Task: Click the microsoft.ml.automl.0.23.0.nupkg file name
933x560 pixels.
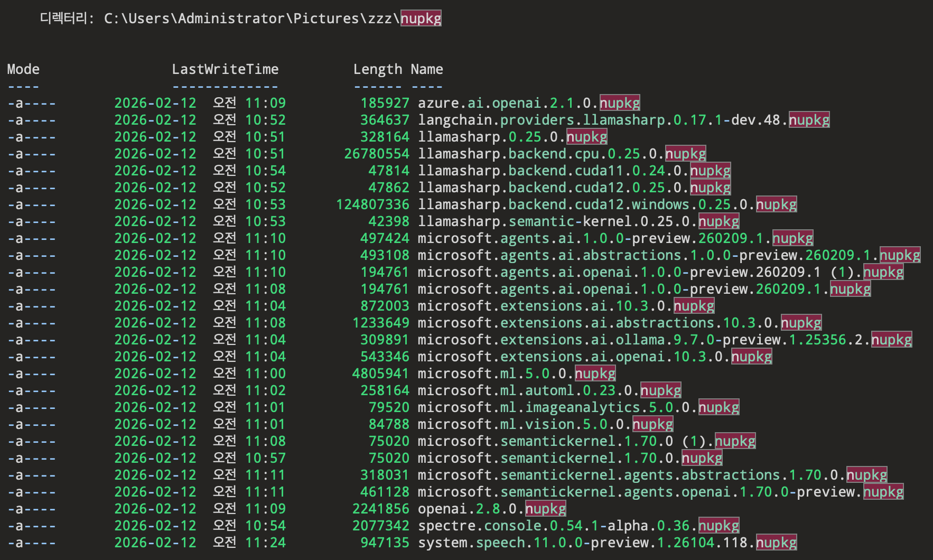Action: [549, 390]
